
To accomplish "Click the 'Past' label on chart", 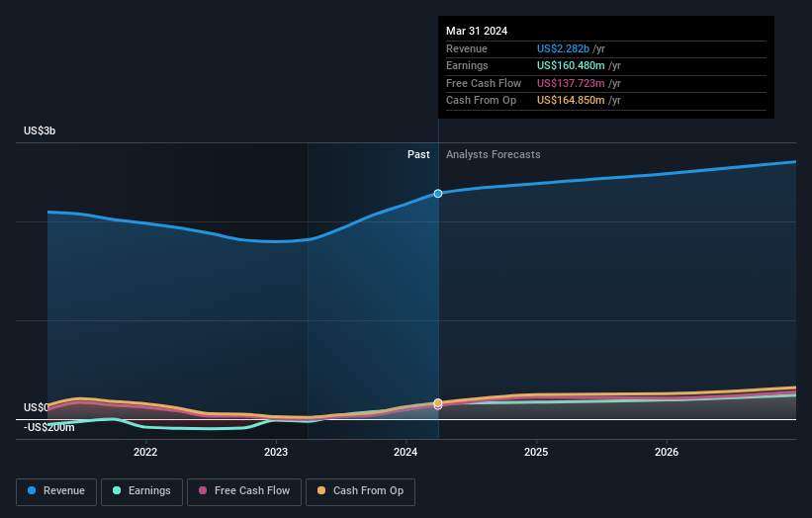I will click(x=418, y=155).
